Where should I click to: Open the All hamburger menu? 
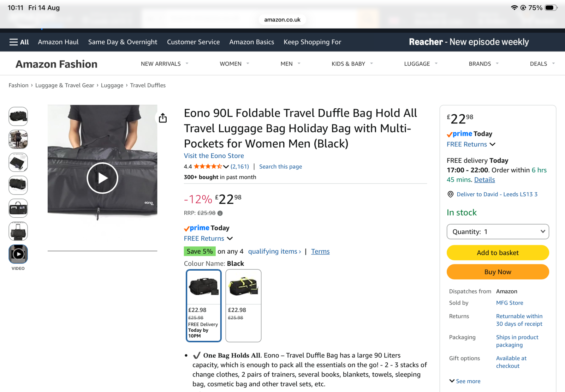(19, 42)
